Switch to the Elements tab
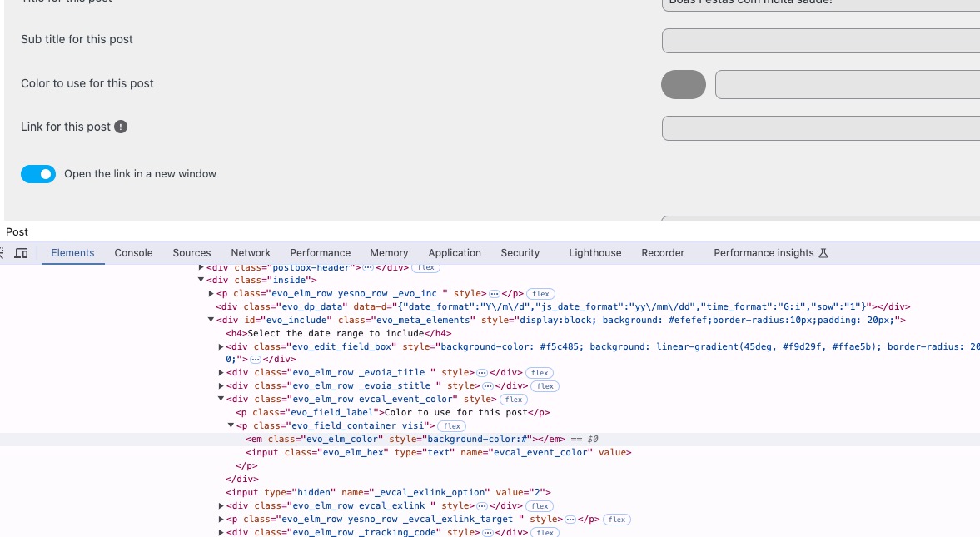980x537 pixels. tap(72, 253)
